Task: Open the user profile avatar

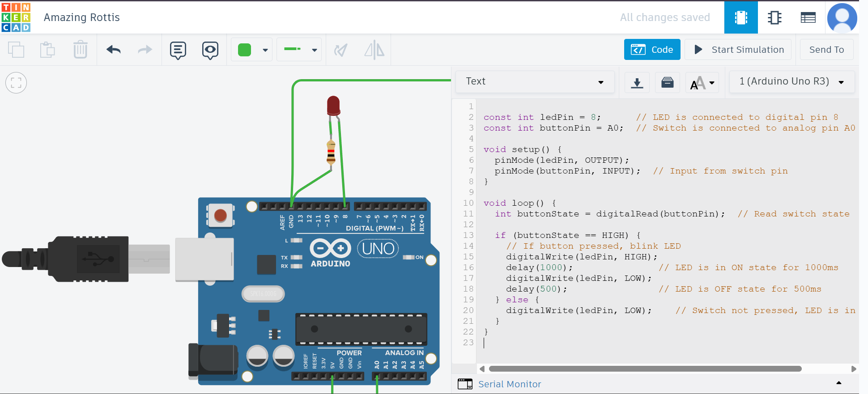Action: (842, 18)
